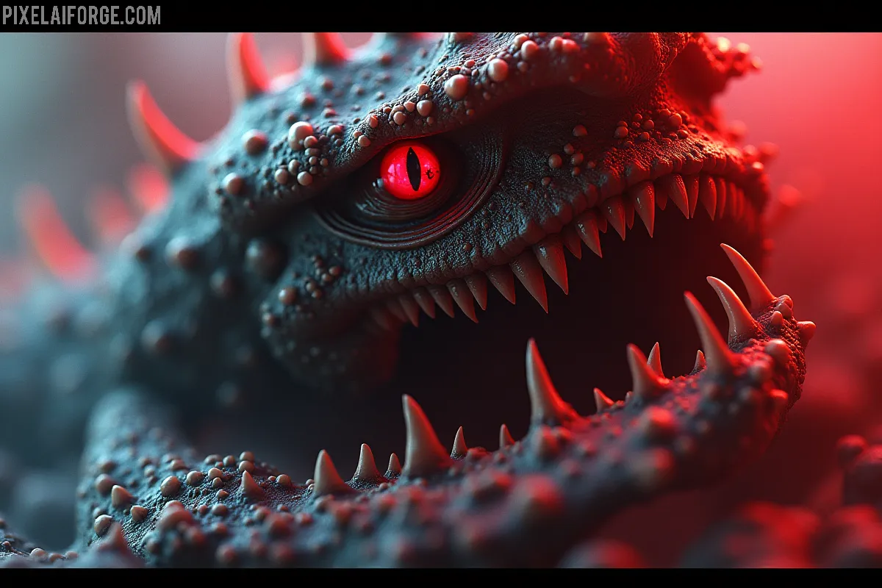Click the PIXELAIFORGE.COM watermark text

(80, 15)
